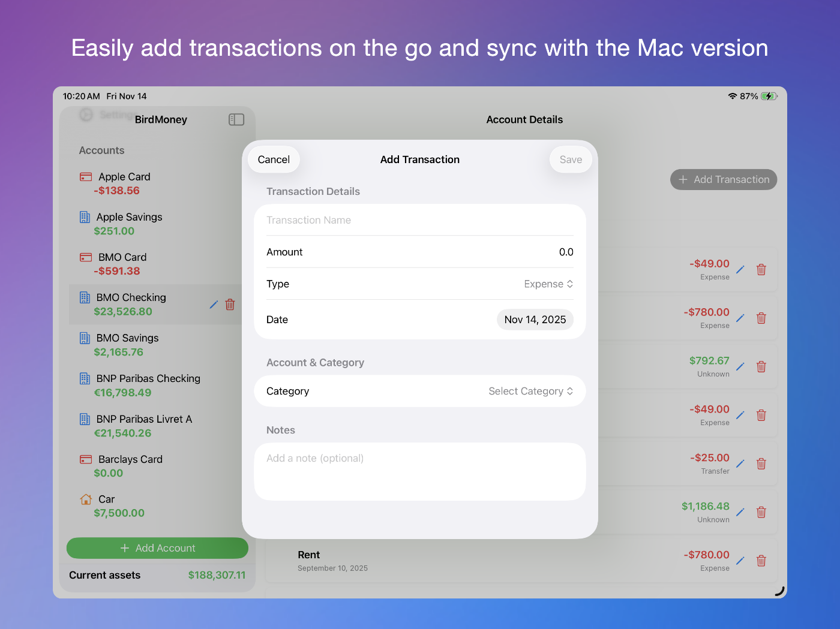Click the Car account house icon
840x629 pixels.
tap(86, 499)
